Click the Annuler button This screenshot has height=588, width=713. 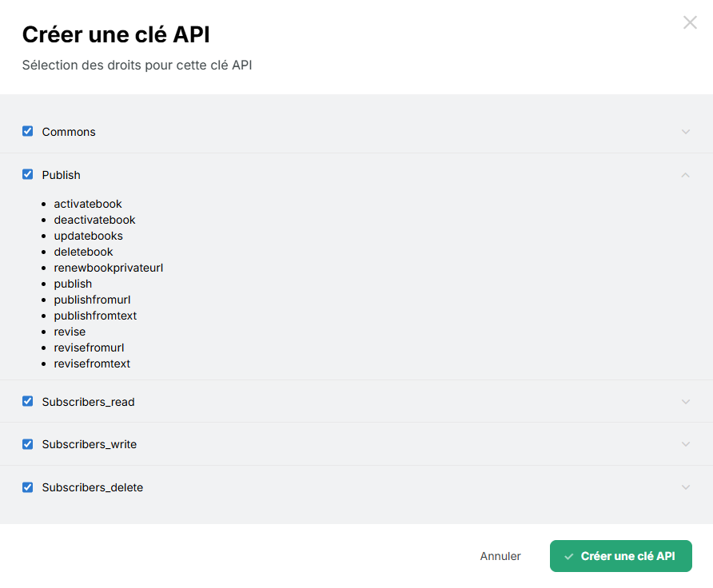tap(500, 556)
